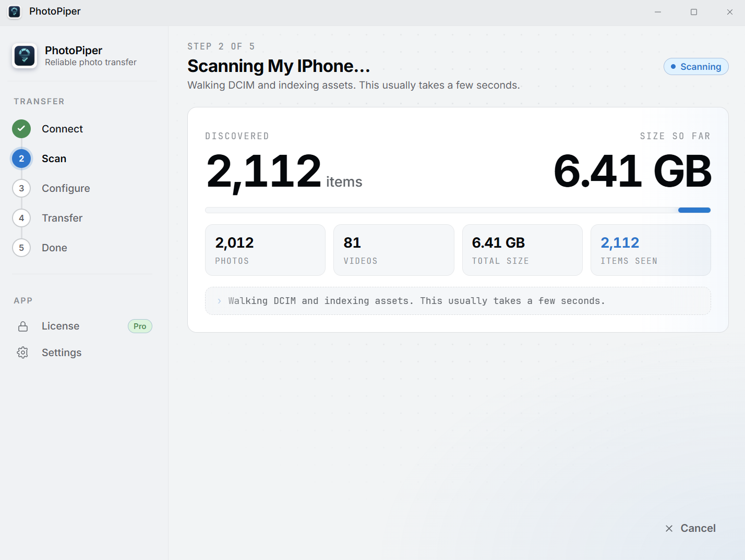
Task: Click the 'Scanning My IPhone…' heading
Action: click(x=279, y=66)
